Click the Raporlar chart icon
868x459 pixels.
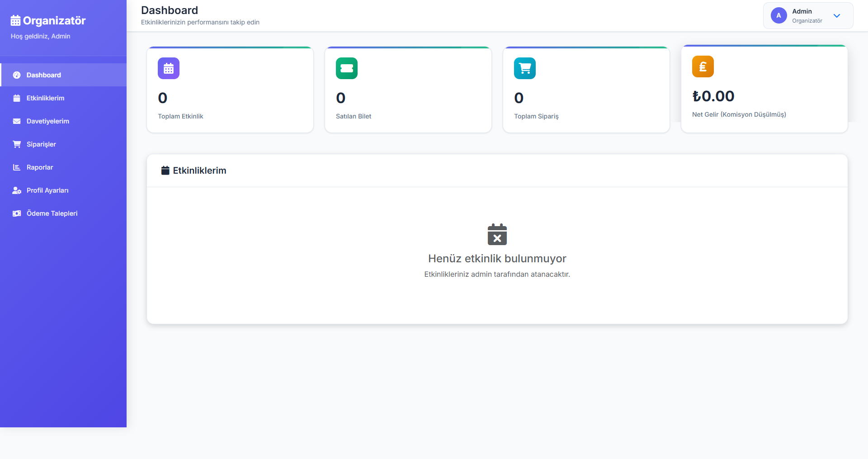[17, 167]
